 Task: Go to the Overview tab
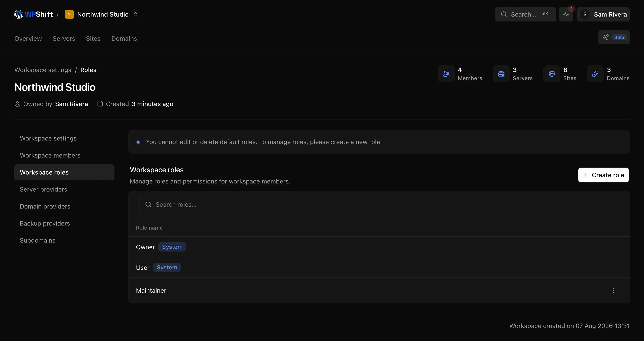click(28, 38)
